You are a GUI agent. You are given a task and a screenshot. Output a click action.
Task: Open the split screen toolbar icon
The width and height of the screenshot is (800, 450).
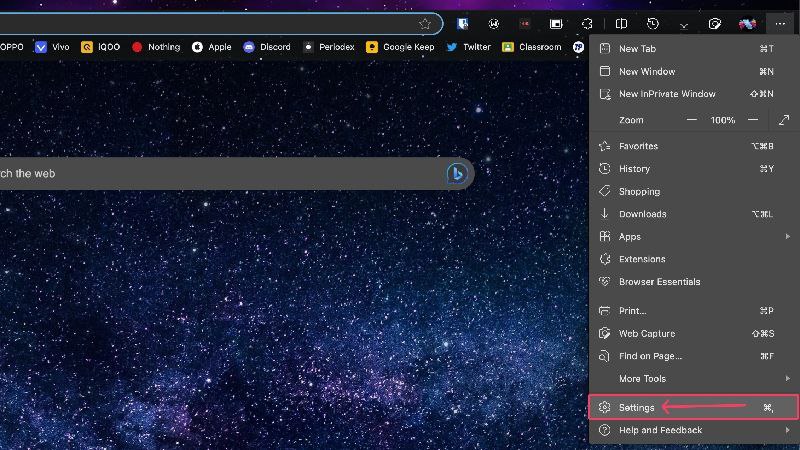(x=621, y=24)
